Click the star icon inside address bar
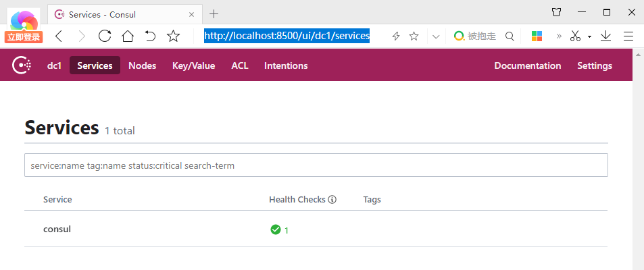Screen dimensions: 644x270 coord(414,36)
